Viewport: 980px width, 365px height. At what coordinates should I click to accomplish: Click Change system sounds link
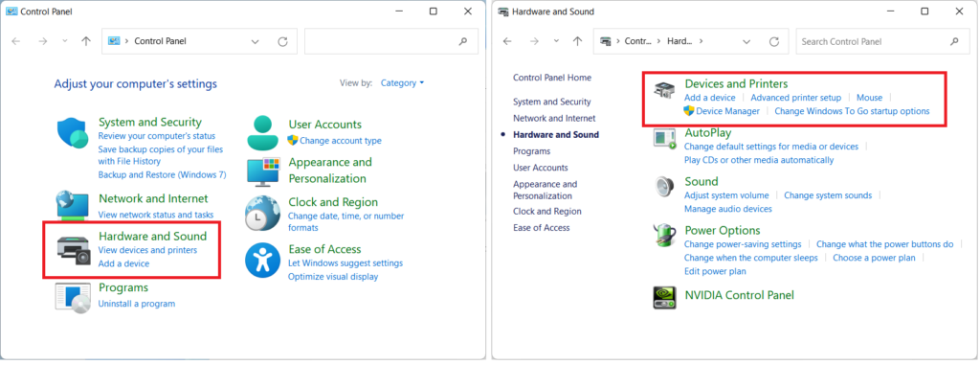pos(828,195)
